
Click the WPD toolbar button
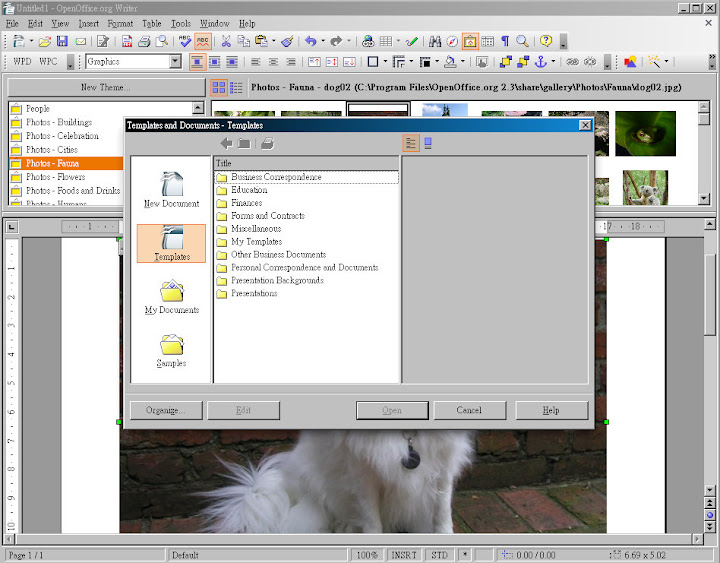tap(22, 61)
